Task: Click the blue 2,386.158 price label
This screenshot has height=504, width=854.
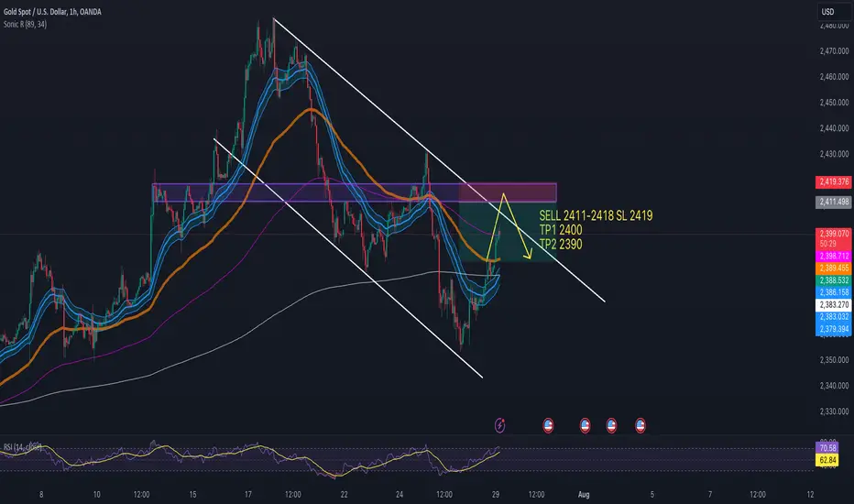Action: 833,292
